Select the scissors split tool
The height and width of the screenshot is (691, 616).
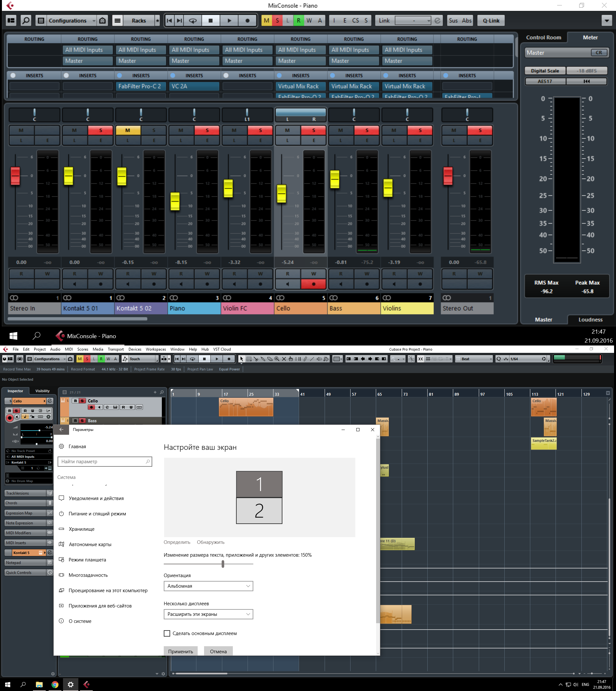click(x=256, y=359)
